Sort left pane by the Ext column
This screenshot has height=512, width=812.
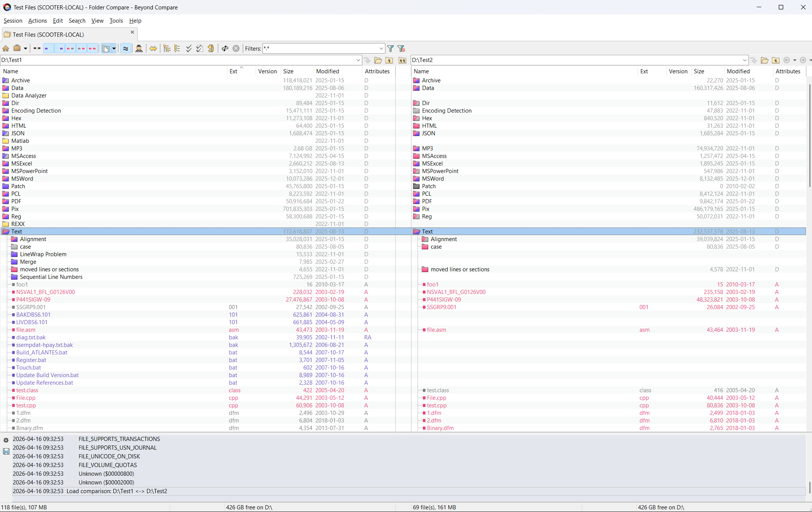tap(241, 71)
